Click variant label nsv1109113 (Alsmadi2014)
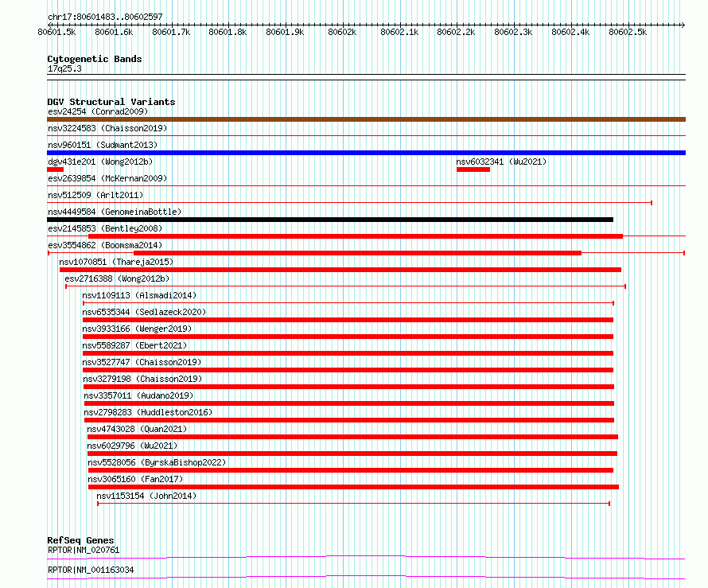The image size is (708, 588). click(x=139, y=295)
